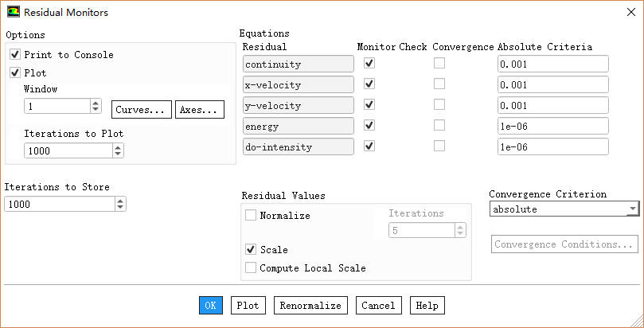Screen dimensions: 644x328
Task: Click the Plot button at bottom
Action: click(x=248, y=306)
